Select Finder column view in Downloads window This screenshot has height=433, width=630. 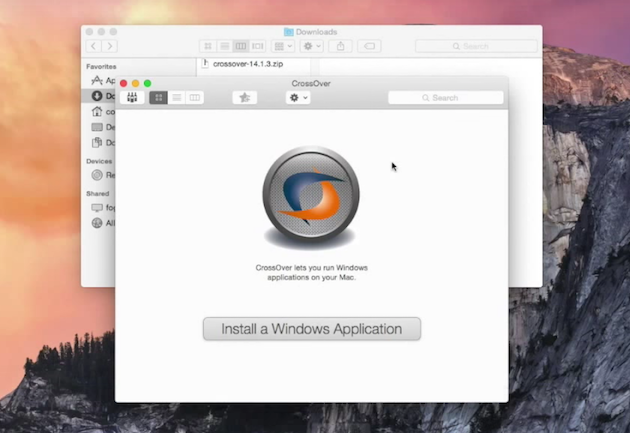(x=241, y=46)
